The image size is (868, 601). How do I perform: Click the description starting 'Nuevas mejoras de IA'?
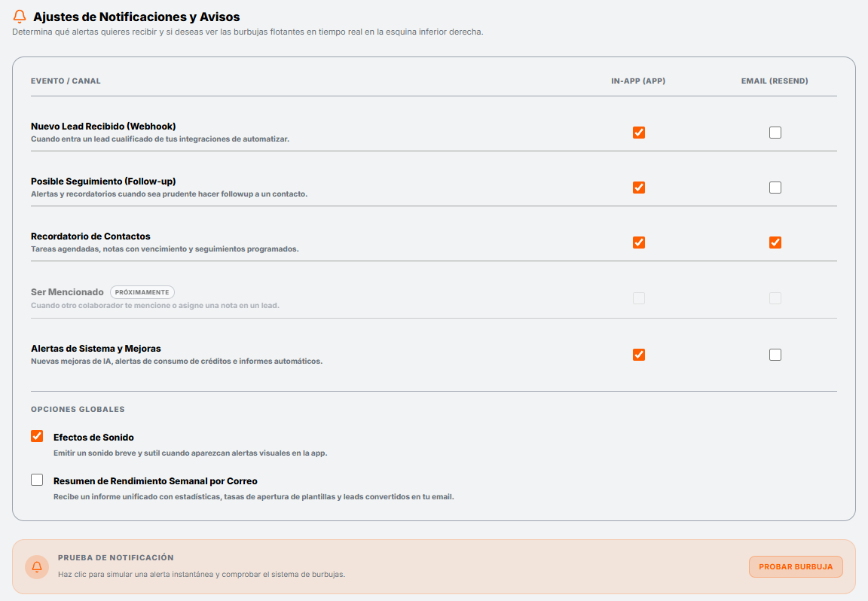[176, 362]
